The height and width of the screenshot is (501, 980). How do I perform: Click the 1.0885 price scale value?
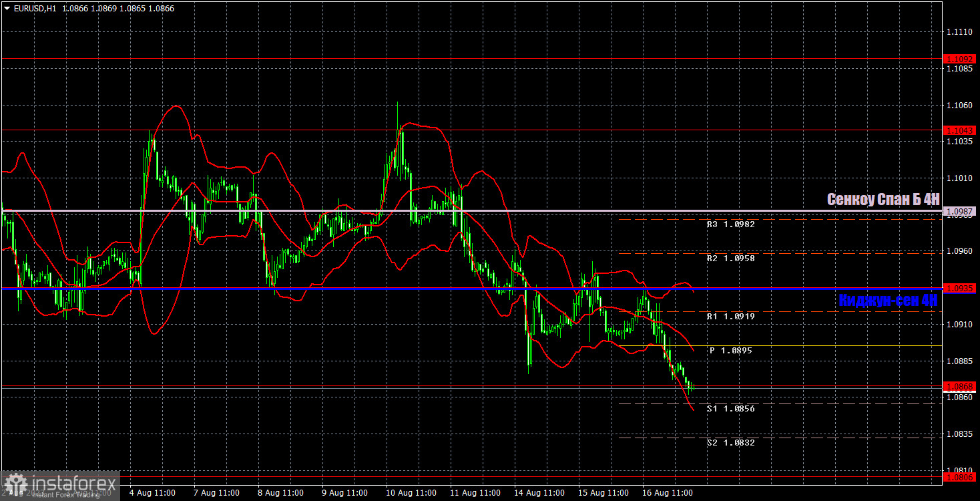[960, 361]
